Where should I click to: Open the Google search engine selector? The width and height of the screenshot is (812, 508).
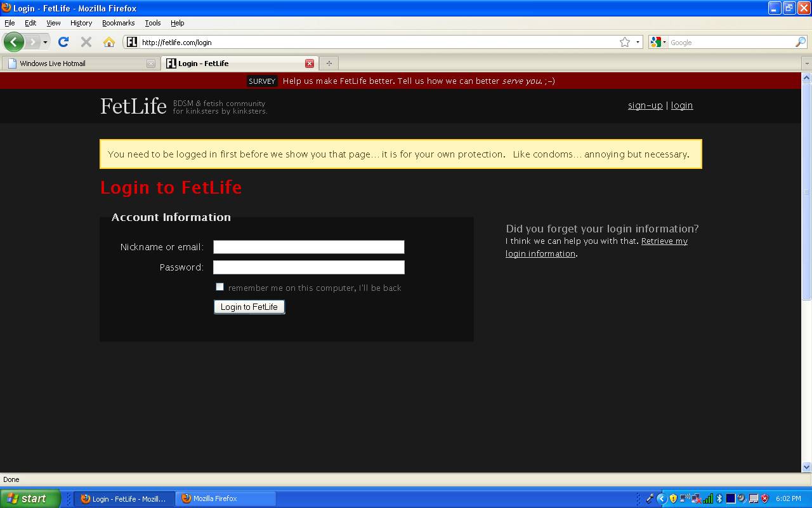[x=658, y=42]
